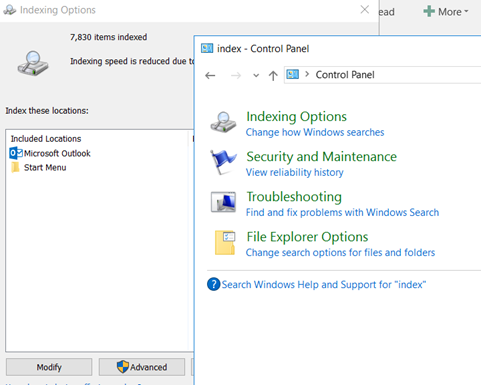The width and height of the screenshot is (481, 385).
Task: Click the Troubleshooting computer icon
Action: tap(223, 202)
